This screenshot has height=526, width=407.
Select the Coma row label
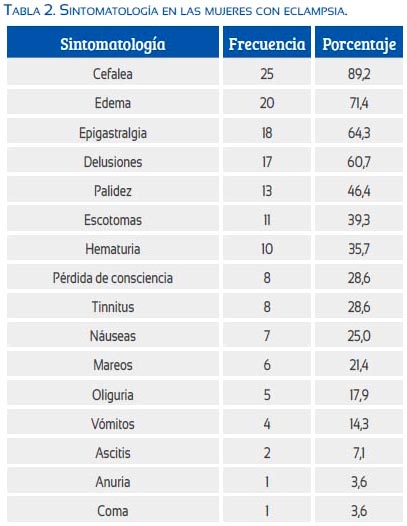pyautogui.click(x=113, y=511)
